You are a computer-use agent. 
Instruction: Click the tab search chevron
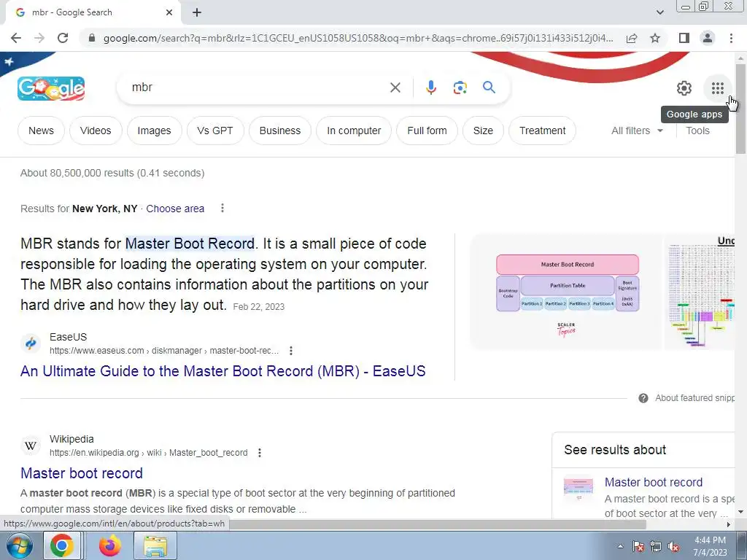coord(659,12)
